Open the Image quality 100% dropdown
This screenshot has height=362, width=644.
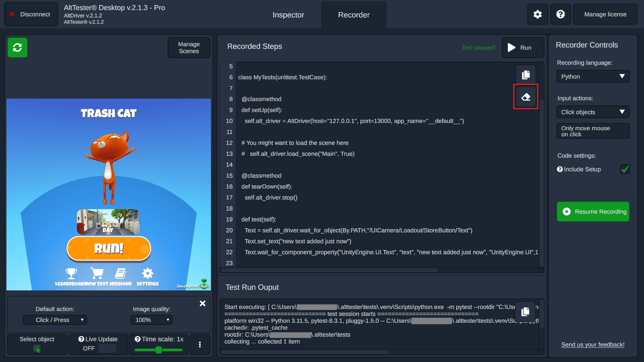click(x=152, y=320)
